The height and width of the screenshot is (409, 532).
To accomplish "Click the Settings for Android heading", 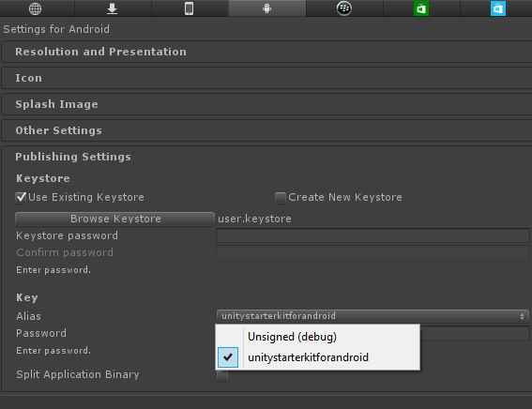I will coord(56,29).
